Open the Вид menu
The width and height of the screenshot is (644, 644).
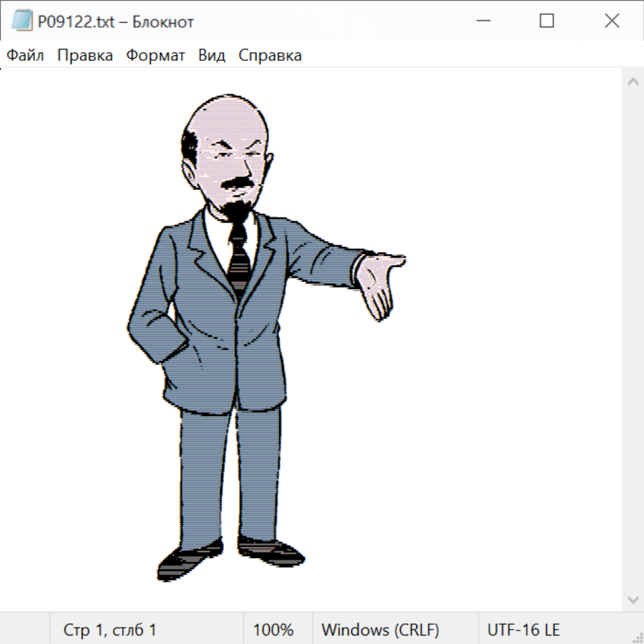[x=212, y=56]
